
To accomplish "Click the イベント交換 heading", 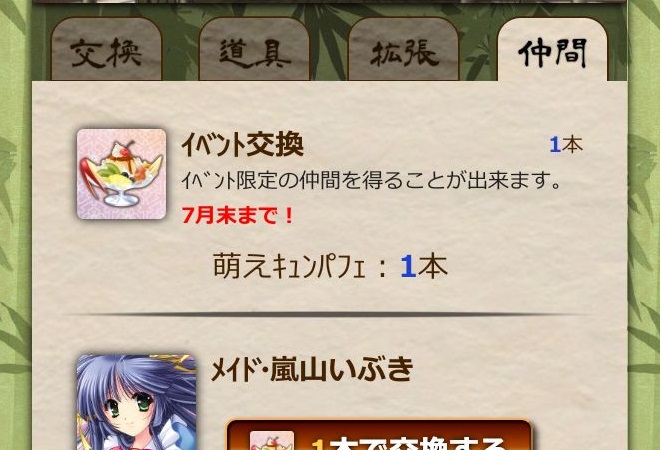I will (243, 145).
